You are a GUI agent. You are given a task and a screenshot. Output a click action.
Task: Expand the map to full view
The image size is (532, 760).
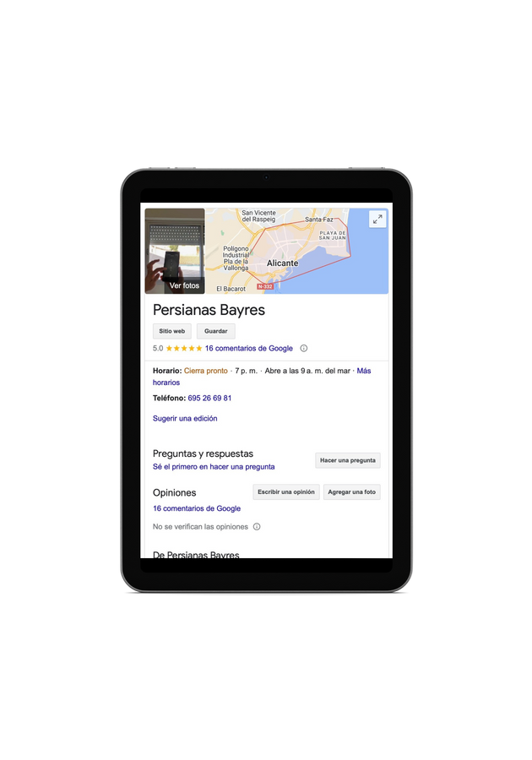point(377,219)
